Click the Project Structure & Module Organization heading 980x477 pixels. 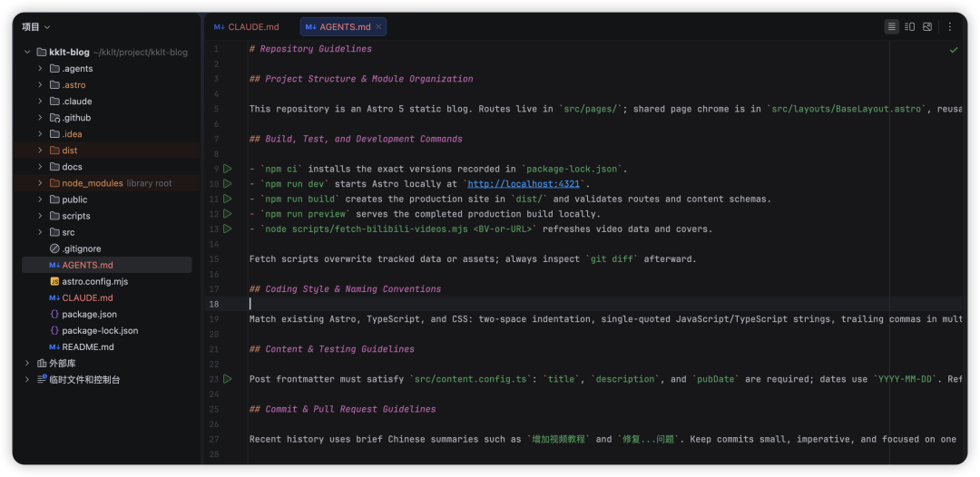[361, 79]
